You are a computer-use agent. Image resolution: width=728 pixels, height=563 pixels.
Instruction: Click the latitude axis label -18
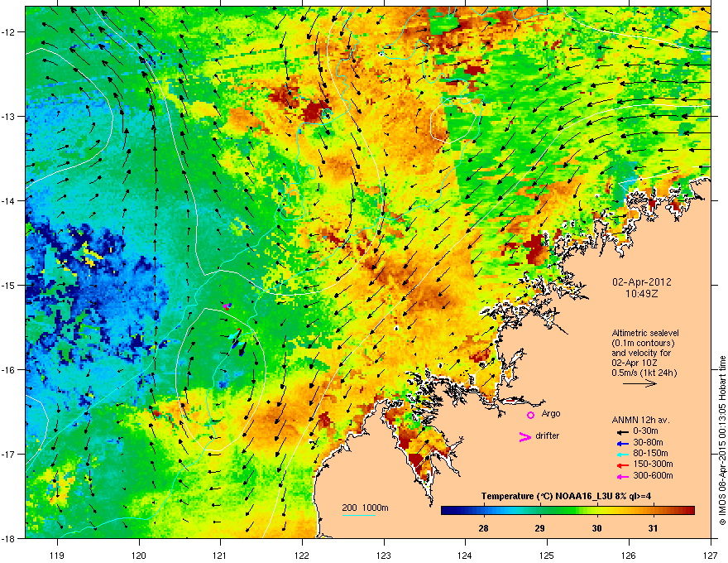(x=8, y=538)
